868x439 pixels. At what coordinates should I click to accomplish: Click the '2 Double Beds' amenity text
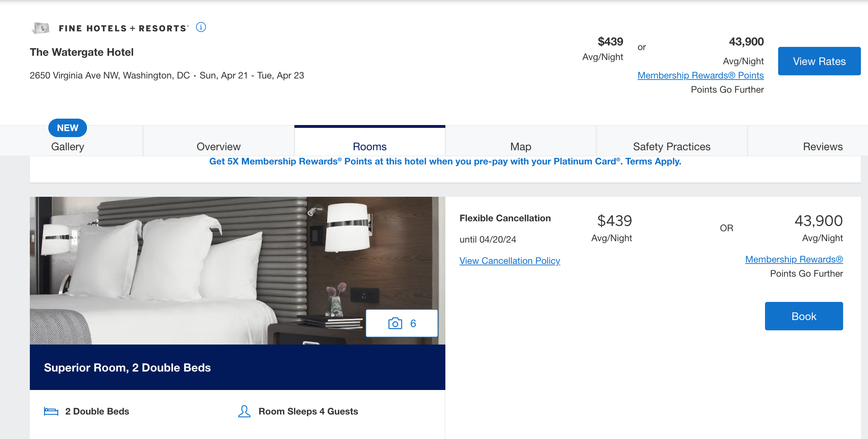(97, 411)
